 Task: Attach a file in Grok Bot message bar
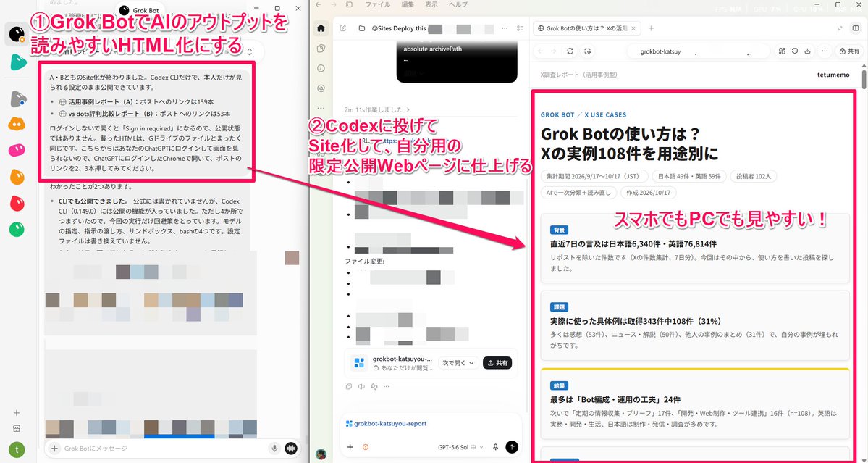(54, 448)
